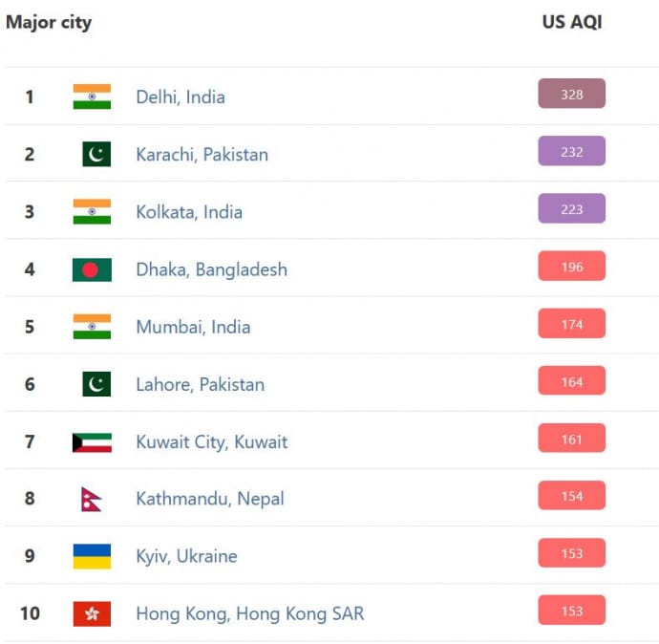Click the Bangladesh flag icon

coord(92,269)
